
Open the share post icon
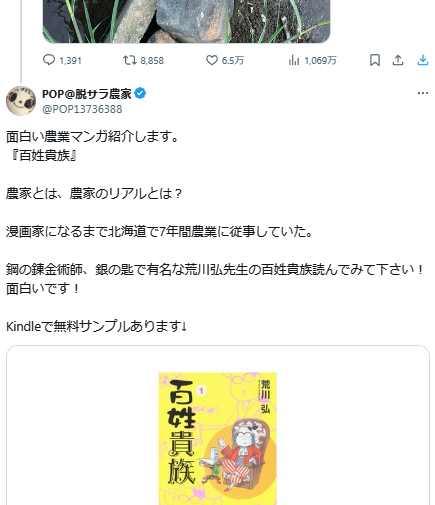(x=398, y=60)
